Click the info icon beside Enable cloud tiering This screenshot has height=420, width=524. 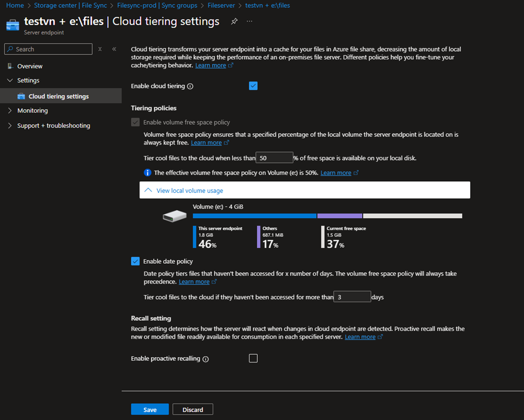190,86
